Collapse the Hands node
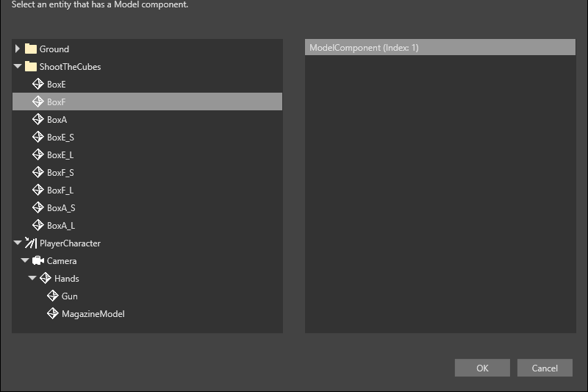The height and width of the screenshot is (392, 588). [32, 278]
